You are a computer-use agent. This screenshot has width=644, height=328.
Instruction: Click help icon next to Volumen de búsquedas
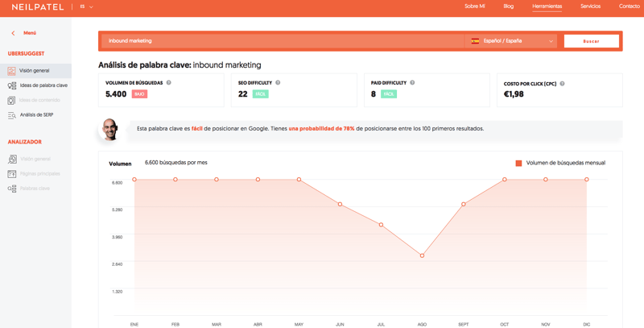coord(169,83)
